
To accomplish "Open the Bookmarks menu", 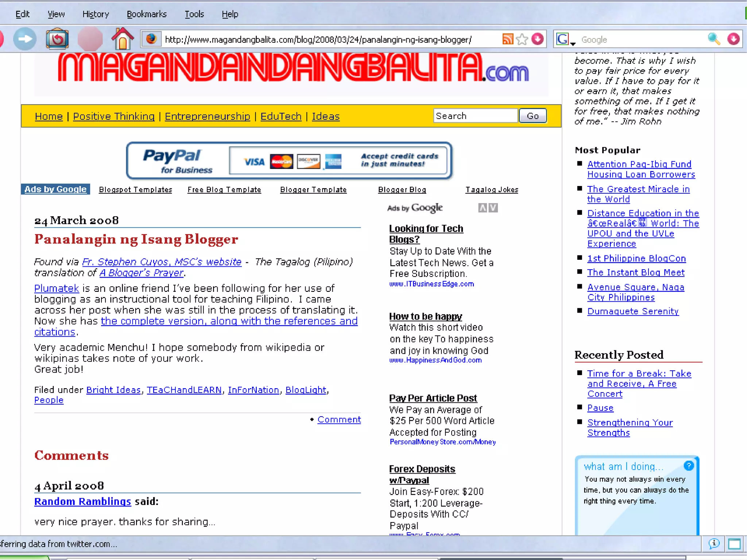I will pos(147,14).
